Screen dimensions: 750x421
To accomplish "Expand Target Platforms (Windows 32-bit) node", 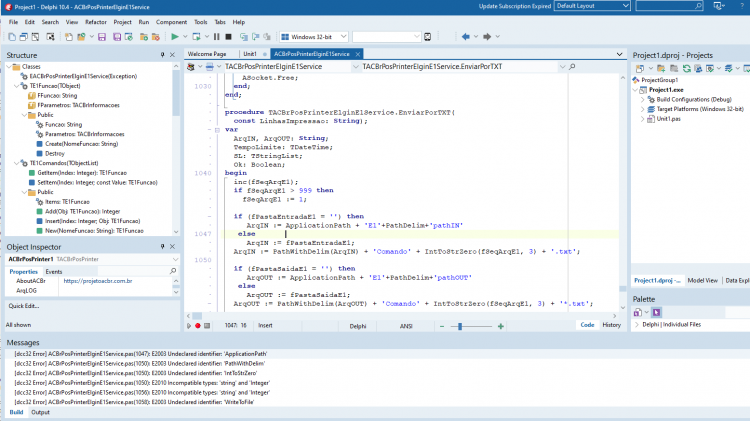I will pyautogui.click(x=643, y=109).
